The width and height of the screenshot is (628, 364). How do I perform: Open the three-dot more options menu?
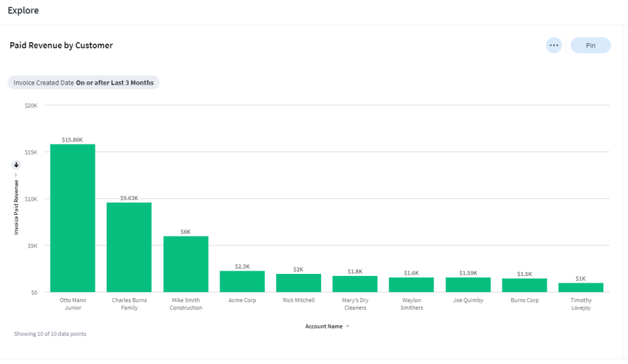[553, 45]
